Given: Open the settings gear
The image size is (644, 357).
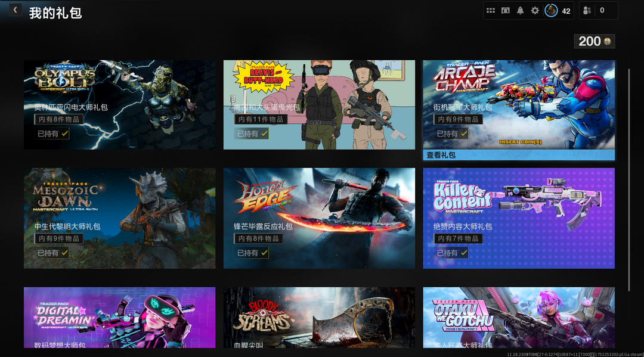Looking at the screenshot, I should 535,11.
